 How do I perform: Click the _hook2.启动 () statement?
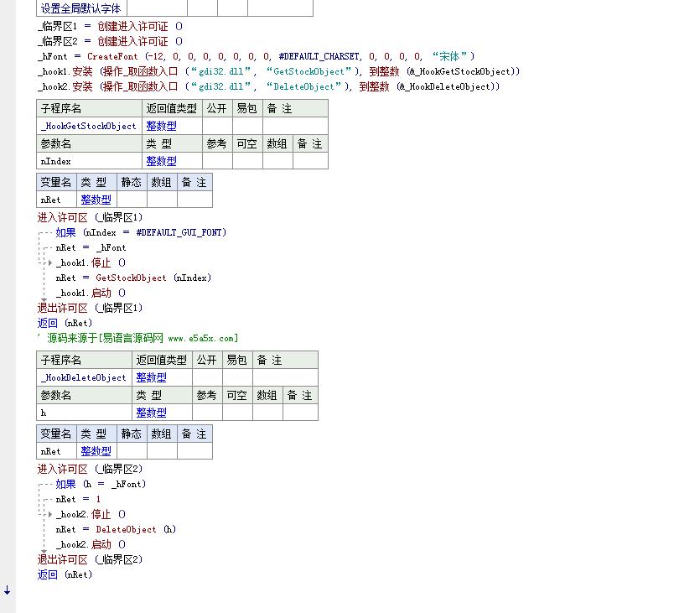click(x=91, y=544)
